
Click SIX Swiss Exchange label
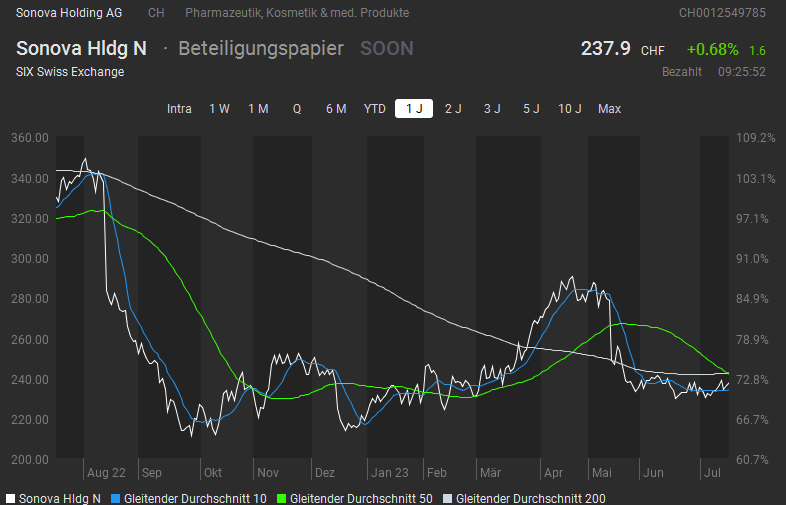pyautogui.click(x=70, y=72)
